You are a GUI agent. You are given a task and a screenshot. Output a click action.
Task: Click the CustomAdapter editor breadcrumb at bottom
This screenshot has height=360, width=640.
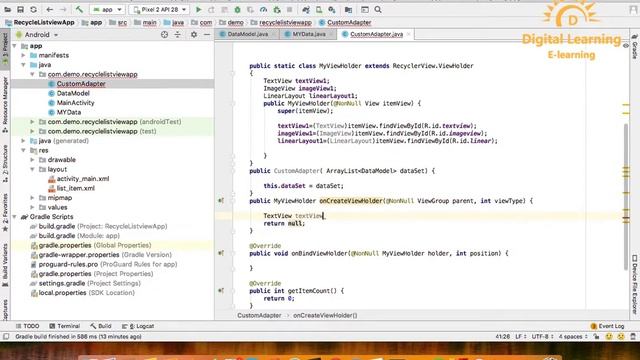[259, 316]
